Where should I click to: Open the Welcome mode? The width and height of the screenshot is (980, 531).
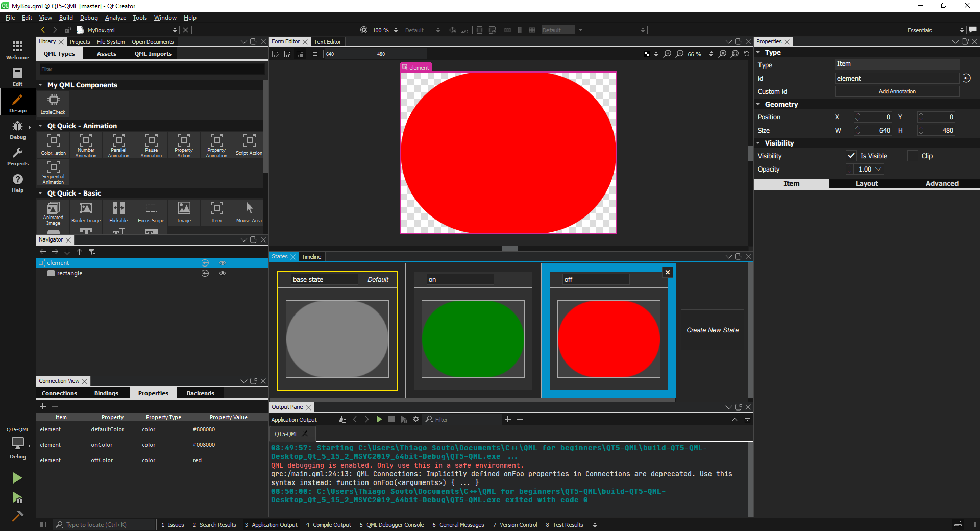(17, 50)
